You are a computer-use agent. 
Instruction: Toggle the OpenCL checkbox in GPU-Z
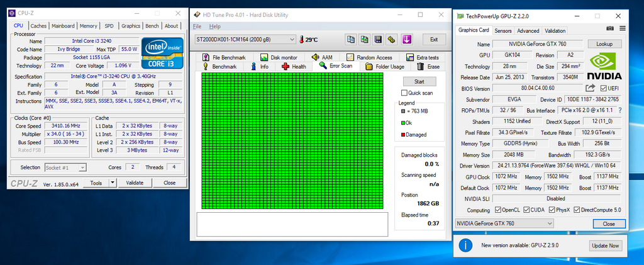[x=498, y=210]
